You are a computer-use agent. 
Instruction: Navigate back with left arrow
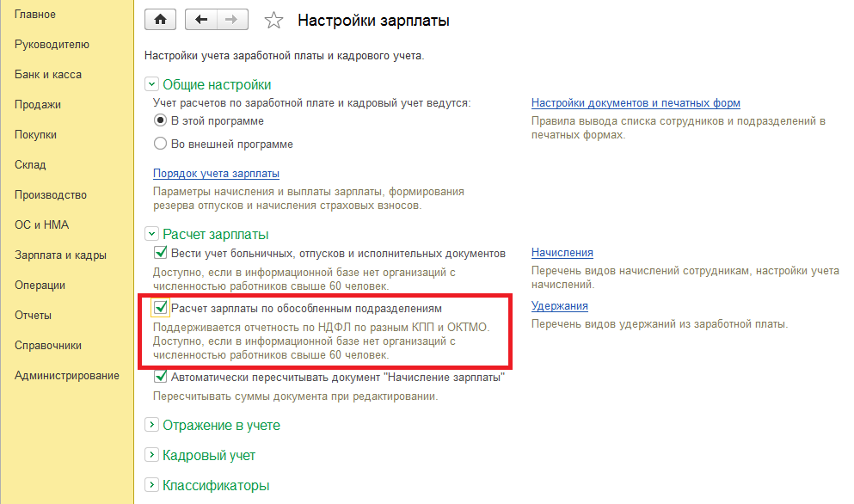point(201,20)
